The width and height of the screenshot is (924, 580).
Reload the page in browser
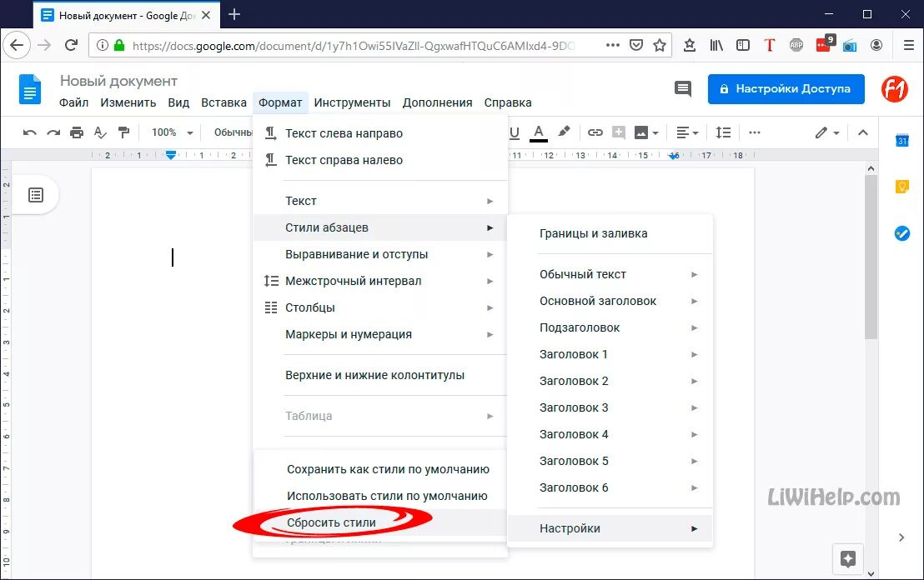[72, 45]
